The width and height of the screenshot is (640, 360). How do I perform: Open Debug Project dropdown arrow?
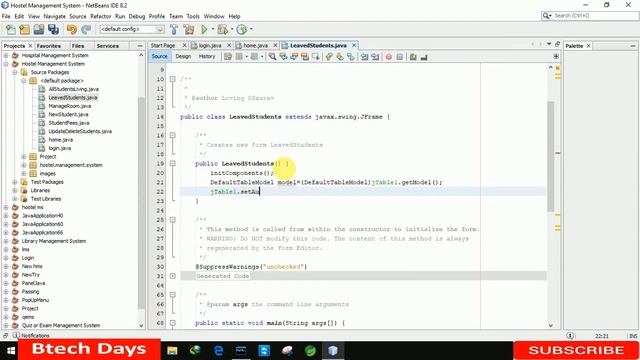[232, 29]
